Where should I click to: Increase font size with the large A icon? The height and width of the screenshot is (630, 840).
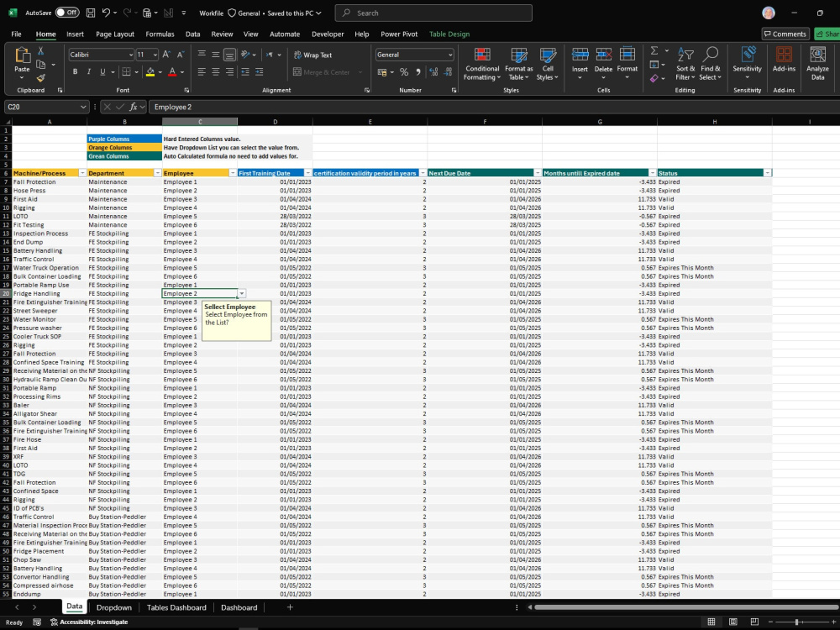pyautogui.click(x=166, y=55)
